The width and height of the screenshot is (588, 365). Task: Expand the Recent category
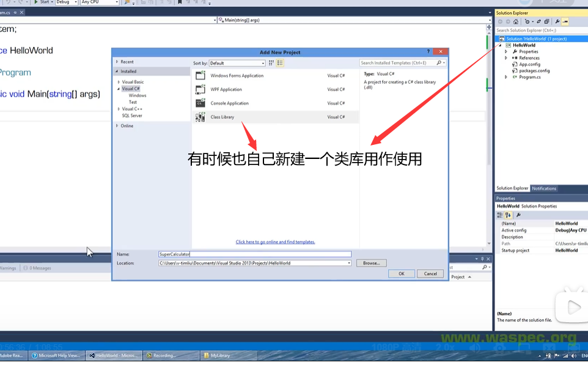(117, 62)
